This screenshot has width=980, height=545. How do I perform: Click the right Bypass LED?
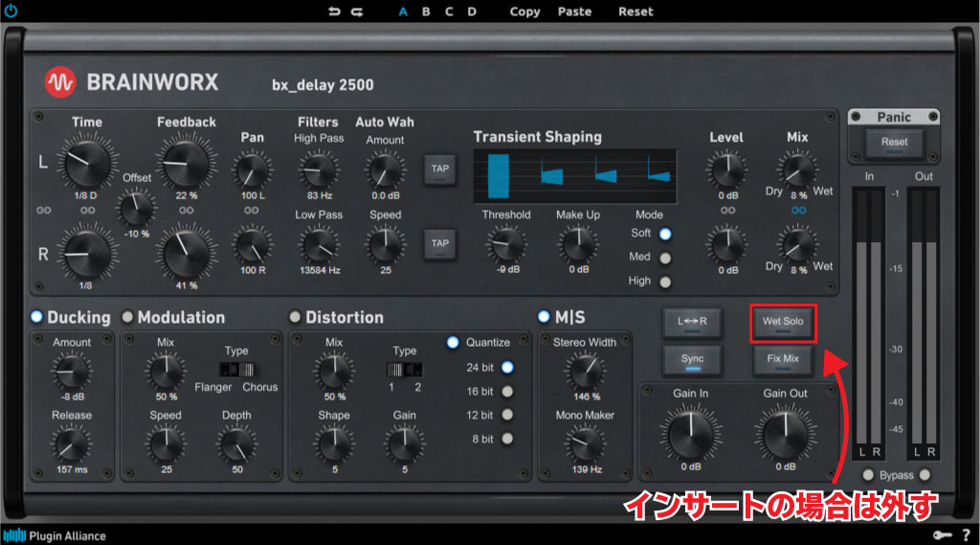tap(925, 475)
